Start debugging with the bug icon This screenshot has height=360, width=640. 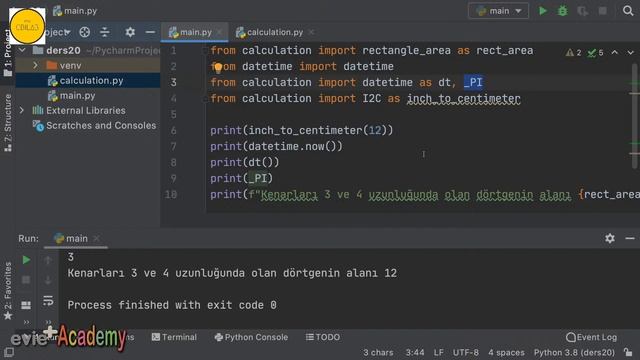(x=562, y=11)
